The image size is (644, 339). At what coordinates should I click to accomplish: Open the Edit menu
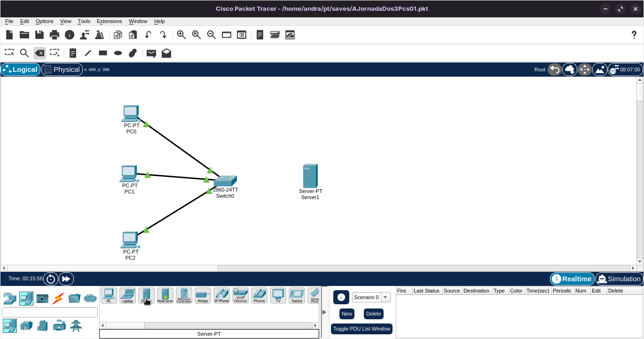pos(24,21)
